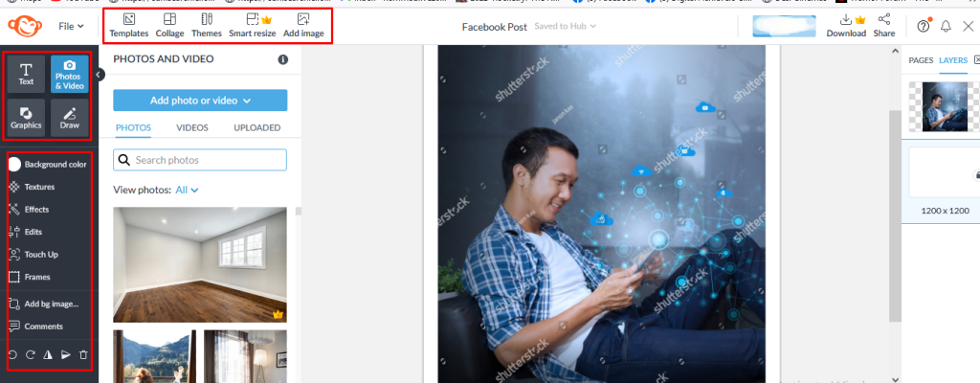Screen dimensions: 980x383
Task: Select the Draw tool
Action: point(69,118)
